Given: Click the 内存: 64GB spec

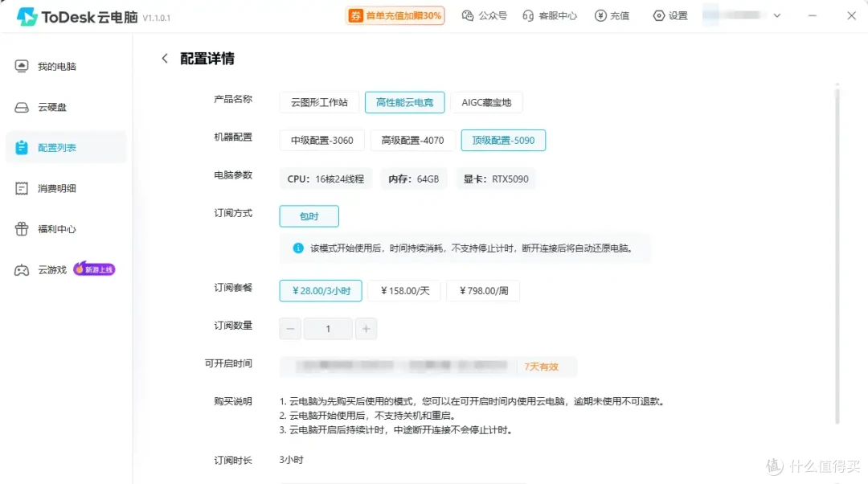Looking at the screenshot, I should coord(414,178).
